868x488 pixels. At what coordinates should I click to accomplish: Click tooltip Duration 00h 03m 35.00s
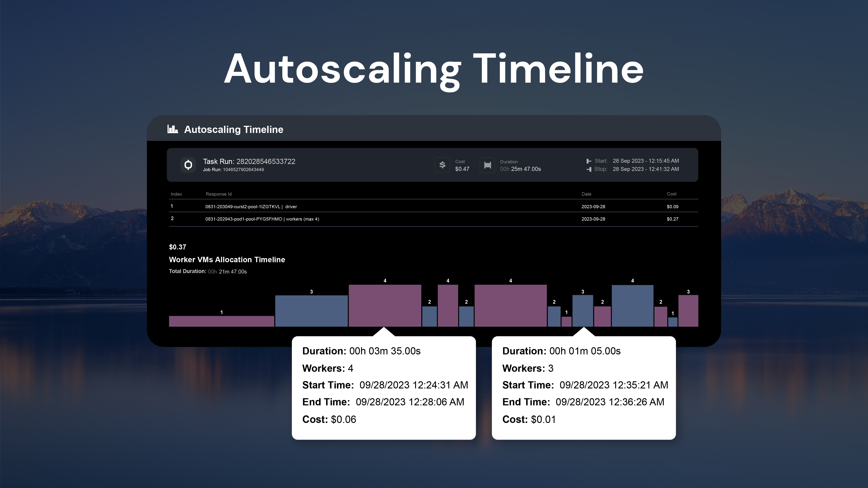(x=361, y=351)
